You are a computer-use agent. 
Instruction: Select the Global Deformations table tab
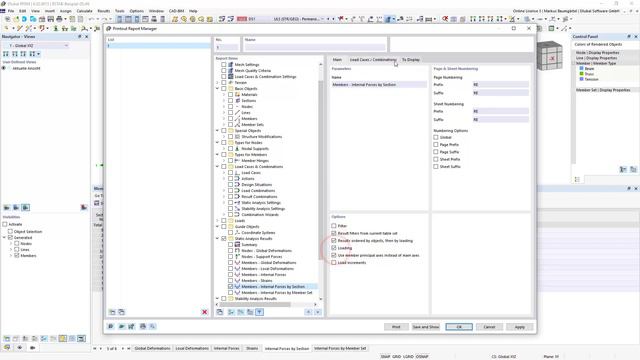[152, 349]
